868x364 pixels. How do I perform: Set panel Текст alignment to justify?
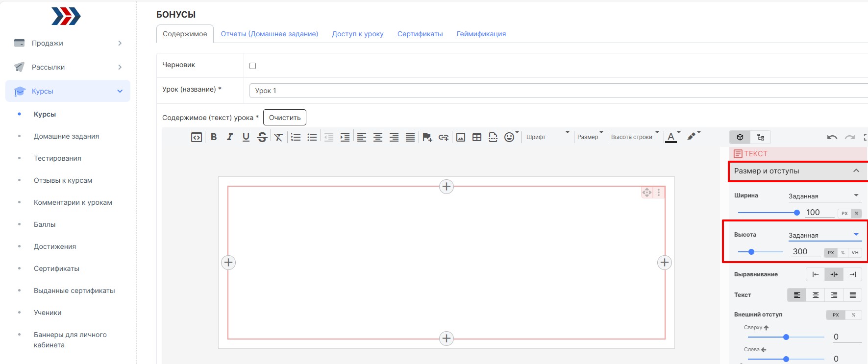pos(853,295)
